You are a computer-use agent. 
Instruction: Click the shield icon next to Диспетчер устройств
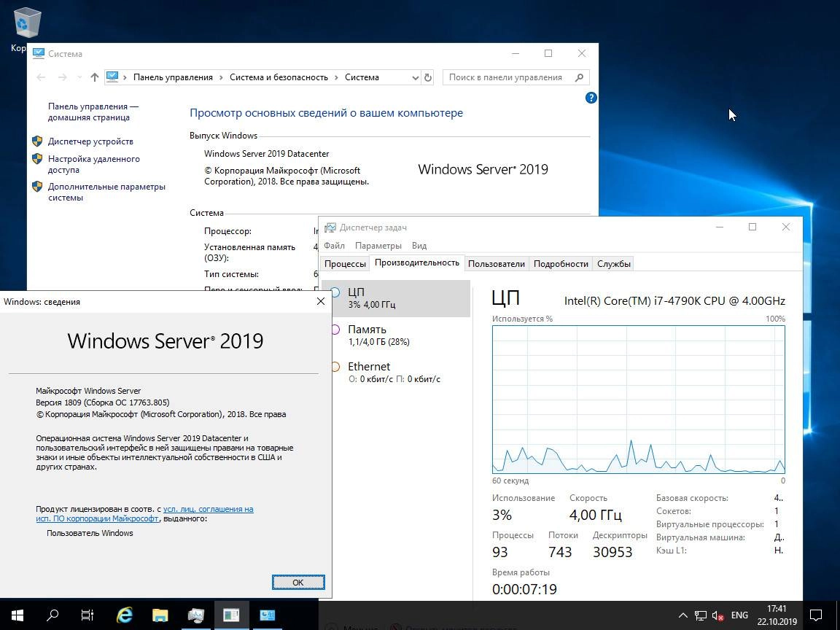pyautogui.click(x=37, y=141)
